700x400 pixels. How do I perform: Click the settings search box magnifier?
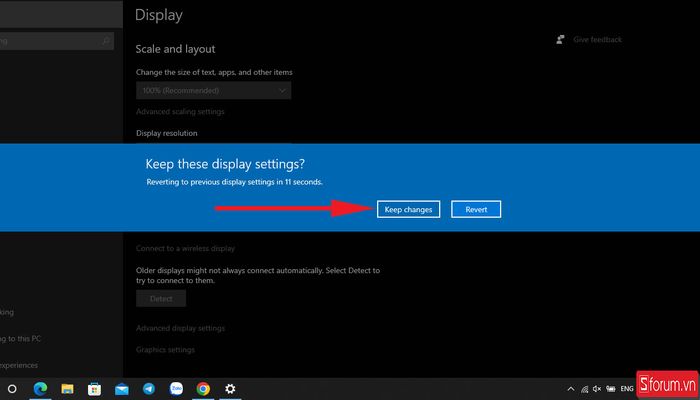[106, 42]
